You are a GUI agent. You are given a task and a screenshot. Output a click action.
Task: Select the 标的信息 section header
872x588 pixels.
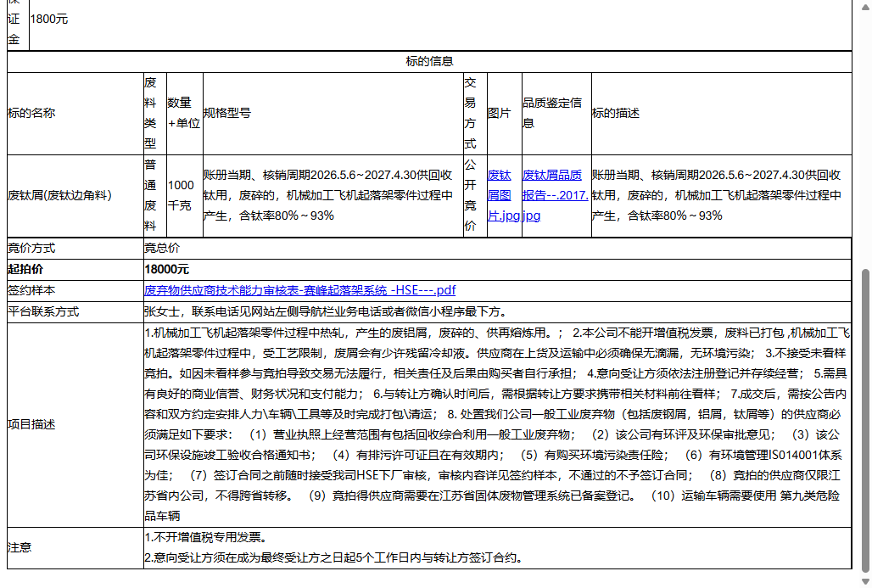[429, 61]
